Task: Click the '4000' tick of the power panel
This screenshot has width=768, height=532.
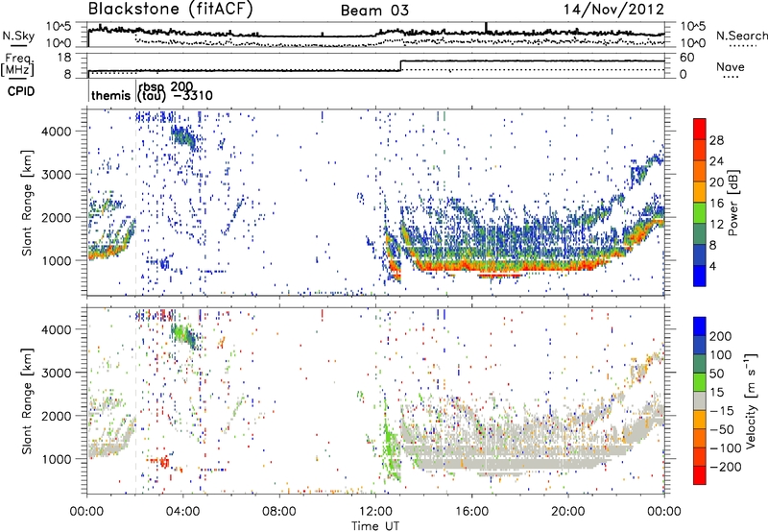Action: point(56,132)
